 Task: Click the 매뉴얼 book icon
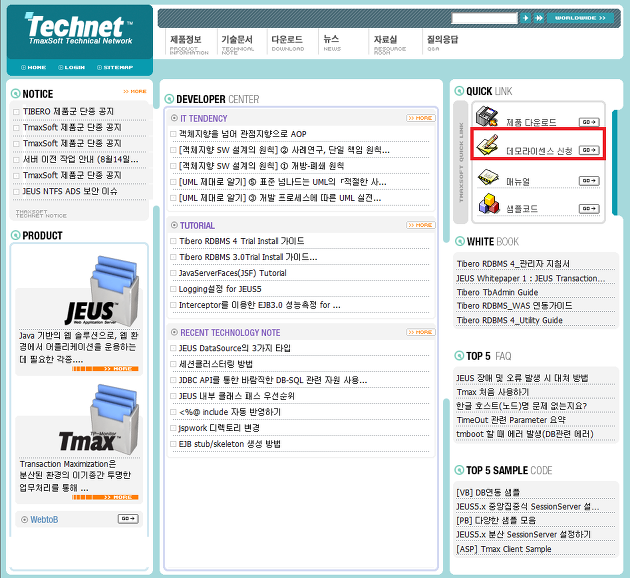pyautogui.click(x=488, y=177)
